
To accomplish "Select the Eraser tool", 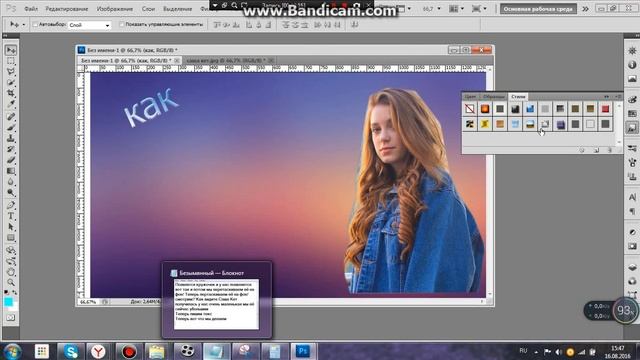I will coord(11,160).
